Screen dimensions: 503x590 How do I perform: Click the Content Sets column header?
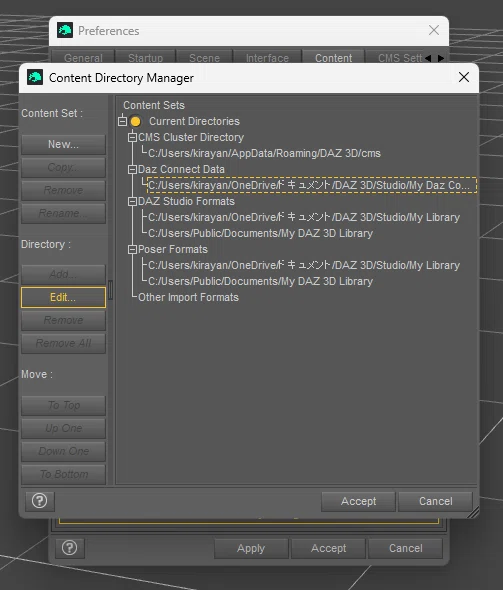(154, 105)
